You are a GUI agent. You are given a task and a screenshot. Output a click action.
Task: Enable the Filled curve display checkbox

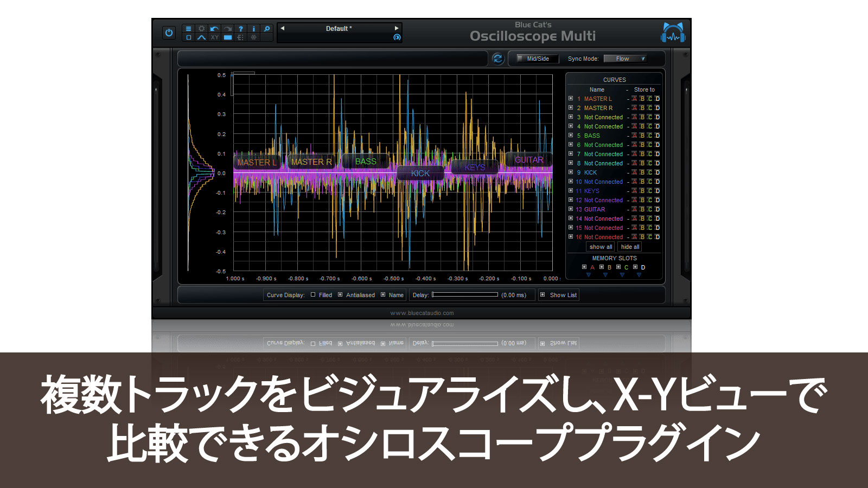313,295
